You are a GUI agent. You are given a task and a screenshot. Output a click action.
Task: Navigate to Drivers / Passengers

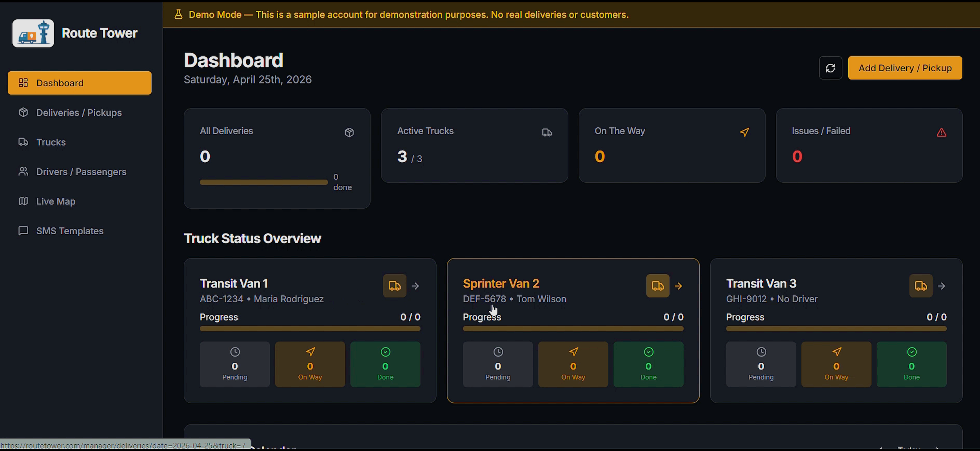81,172
